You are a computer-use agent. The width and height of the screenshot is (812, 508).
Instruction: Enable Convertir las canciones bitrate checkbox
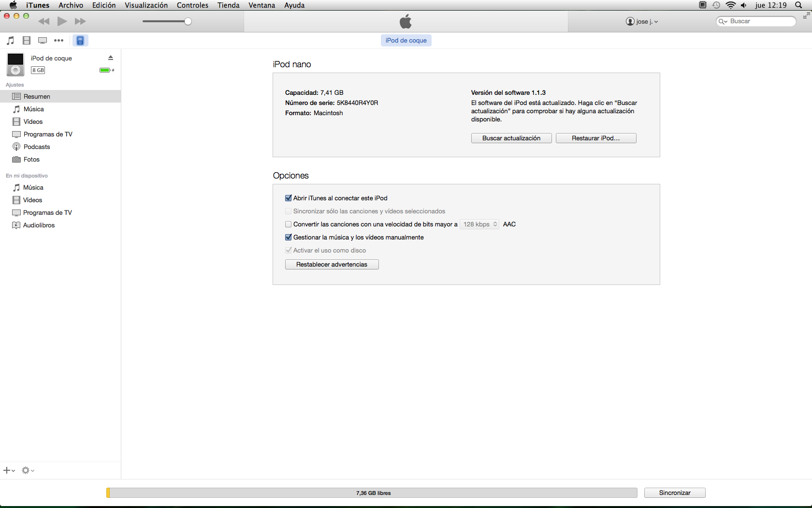[289, 224]
